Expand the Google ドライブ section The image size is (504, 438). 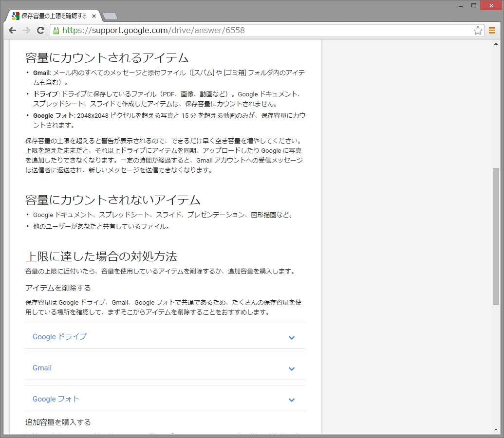[x=165, y=336]
